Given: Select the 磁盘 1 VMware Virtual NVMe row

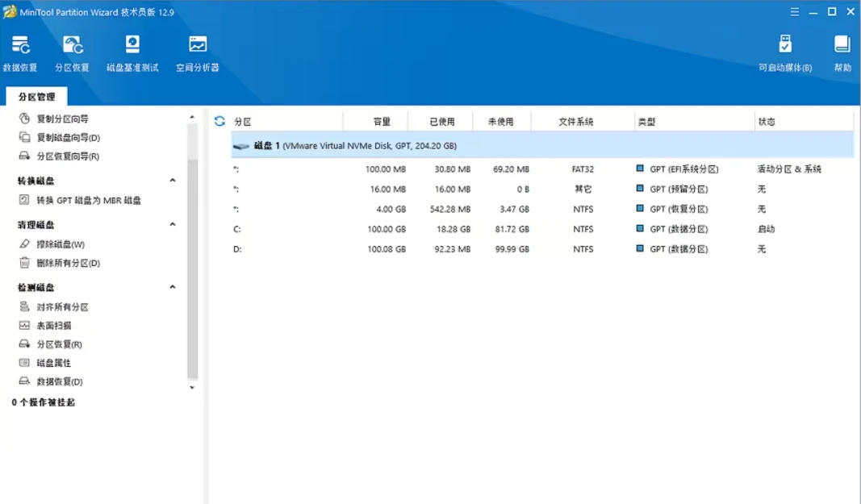Looking at the screenshot, I should point(542,145).
